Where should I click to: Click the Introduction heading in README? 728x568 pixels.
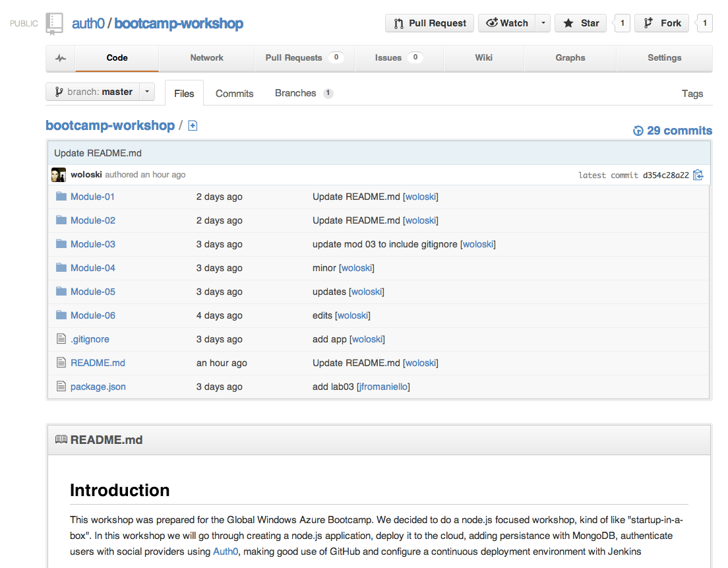[120, 490]
